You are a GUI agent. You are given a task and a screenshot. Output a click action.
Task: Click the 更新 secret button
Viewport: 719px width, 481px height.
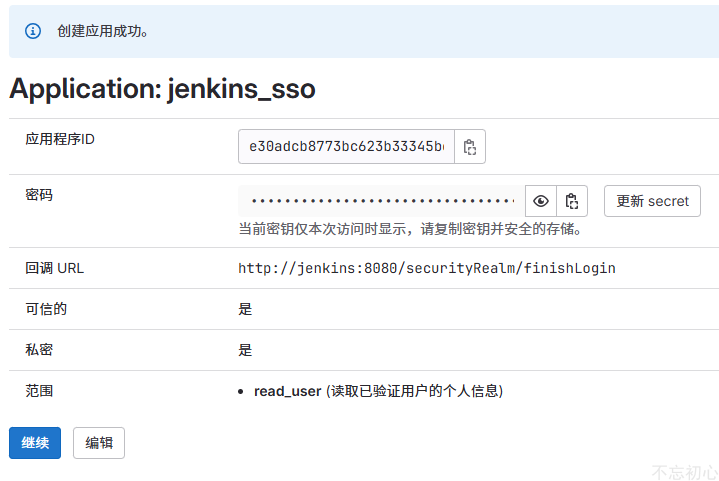(x=652, y=201)
